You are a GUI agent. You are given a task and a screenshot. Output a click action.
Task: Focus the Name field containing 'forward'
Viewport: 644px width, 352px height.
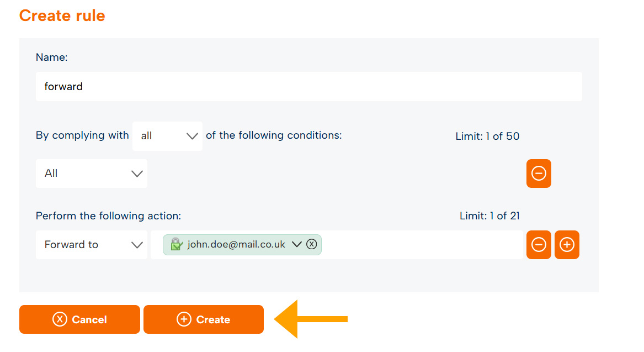point(309,87)
